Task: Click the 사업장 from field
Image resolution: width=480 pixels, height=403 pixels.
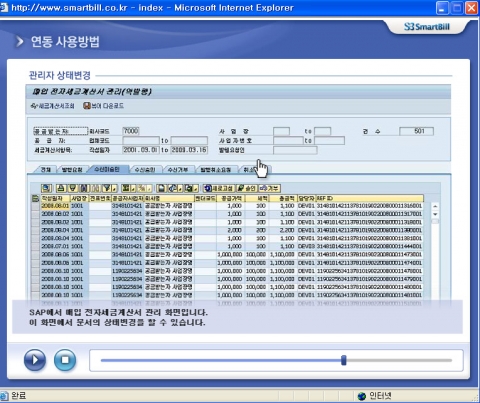Action: click(x=281, y=131)
